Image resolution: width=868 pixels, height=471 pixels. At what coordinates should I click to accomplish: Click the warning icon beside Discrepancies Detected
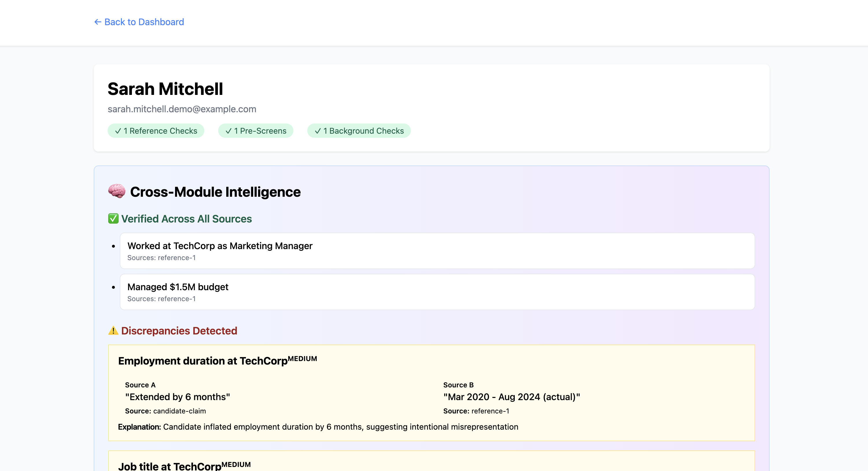click(113, 330)
